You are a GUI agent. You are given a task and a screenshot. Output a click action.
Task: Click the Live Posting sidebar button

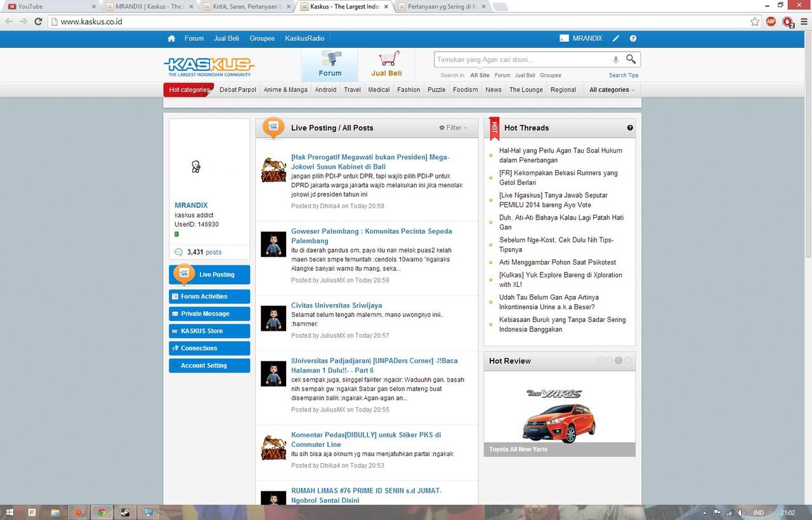tap(209, 275)
